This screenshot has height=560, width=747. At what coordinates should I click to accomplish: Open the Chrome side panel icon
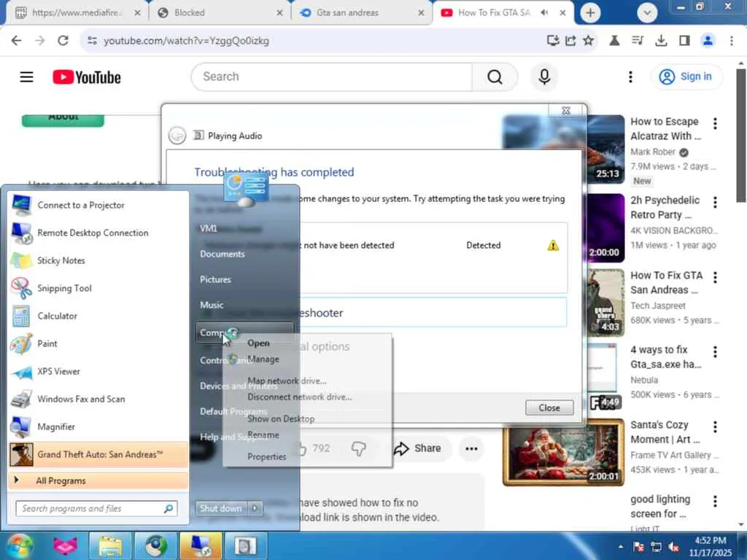click(x=684, y=41)
